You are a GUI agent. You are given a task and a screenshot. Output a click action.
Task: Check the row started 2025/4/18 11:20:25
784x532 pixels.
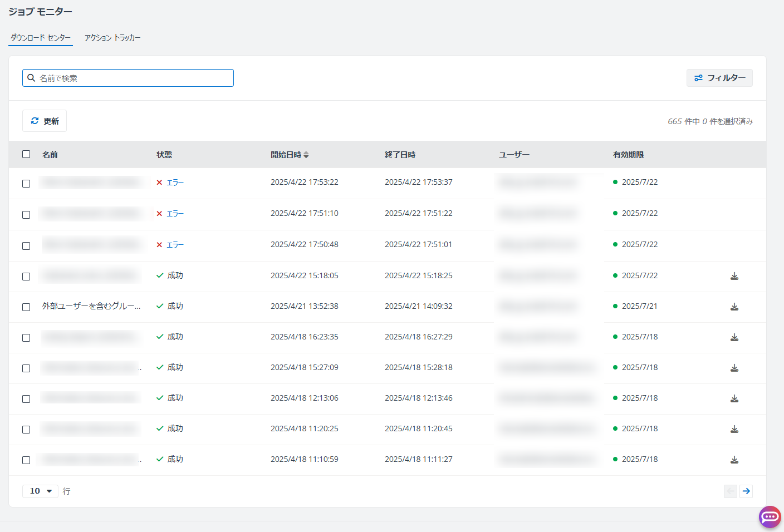26,430
